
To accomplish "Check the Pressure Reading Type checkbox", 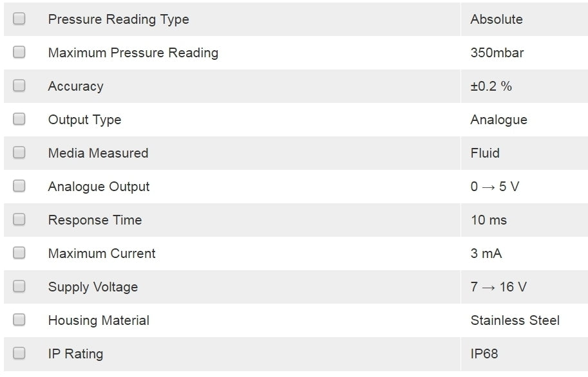I will coord(19,19).
